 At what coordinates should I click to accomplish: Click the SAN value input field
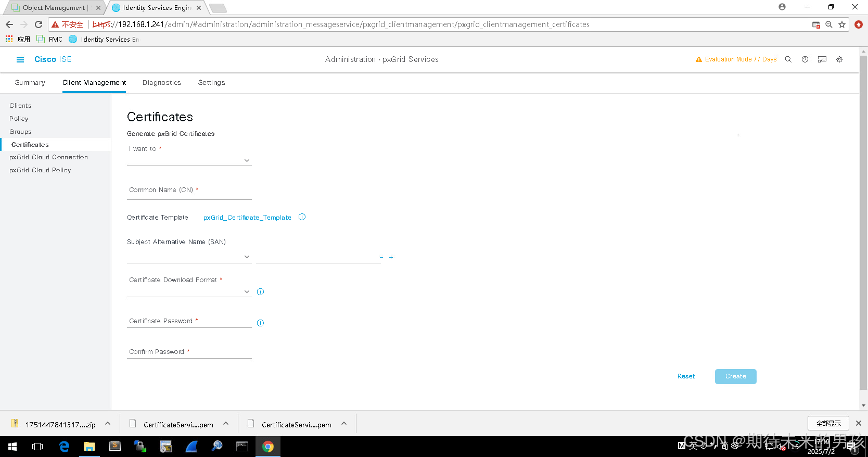[x=318, y=257]
